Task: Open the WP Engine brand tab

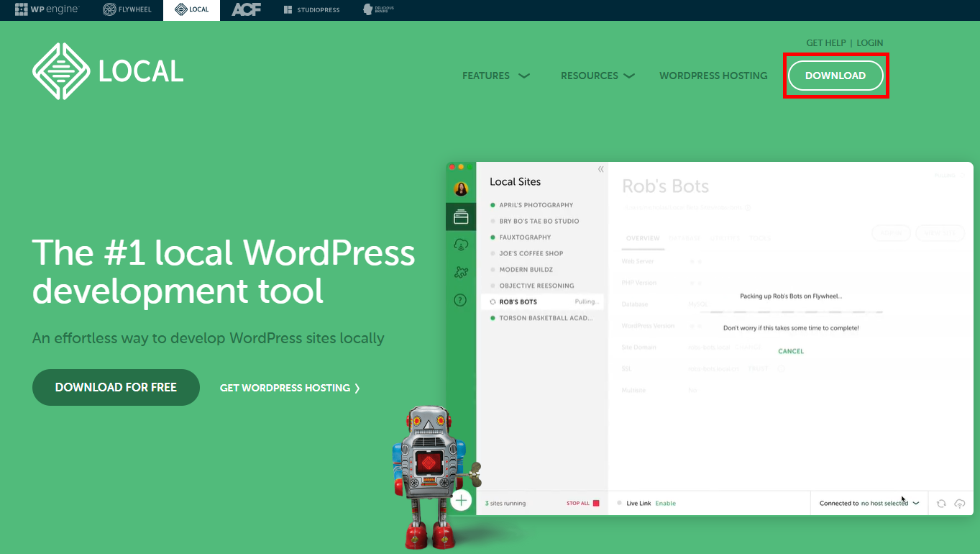Action: pyautogui.click(x=47, y=10)
